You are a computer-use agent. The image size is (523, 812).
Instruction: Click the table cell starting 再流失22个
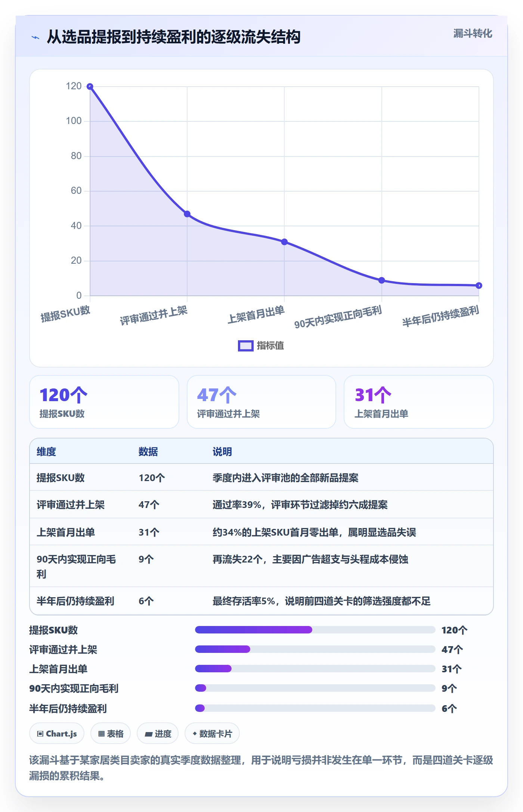click(x=310, y=559)
